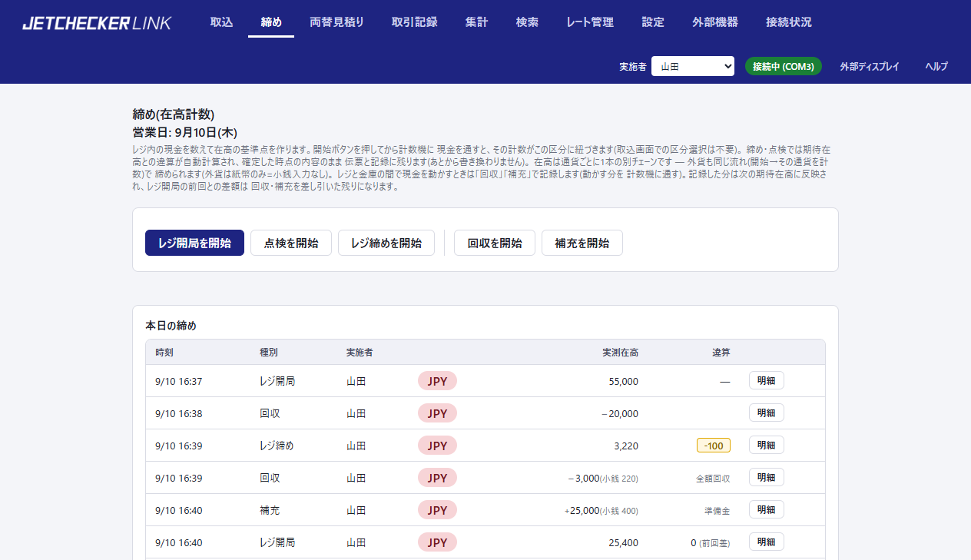This screenshot has height=560, width=971.
Task: Click the 9/10 16:37 time cell
Action: tap(178, 381)
